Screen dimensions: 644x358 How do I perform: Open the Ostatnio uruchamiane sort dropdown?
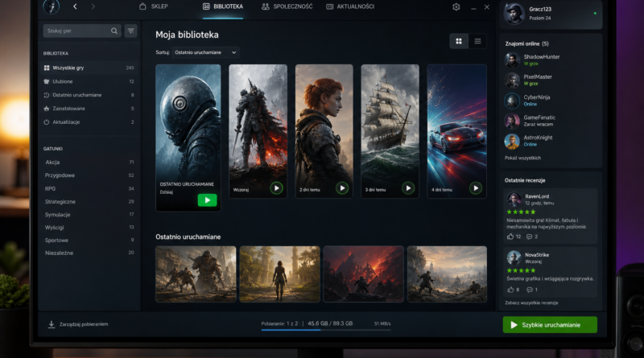(x=205, y=52)
